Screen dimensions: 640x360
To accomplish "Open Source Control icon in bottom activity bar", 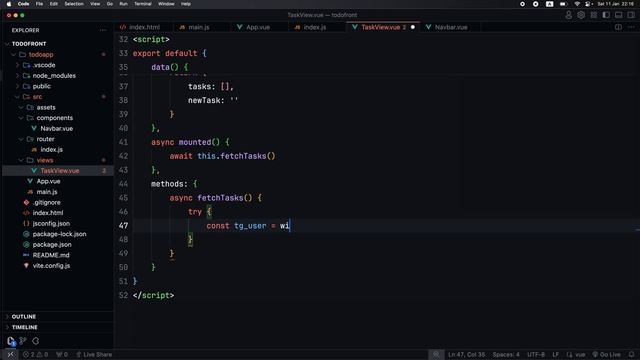I will tap(23, 341).
